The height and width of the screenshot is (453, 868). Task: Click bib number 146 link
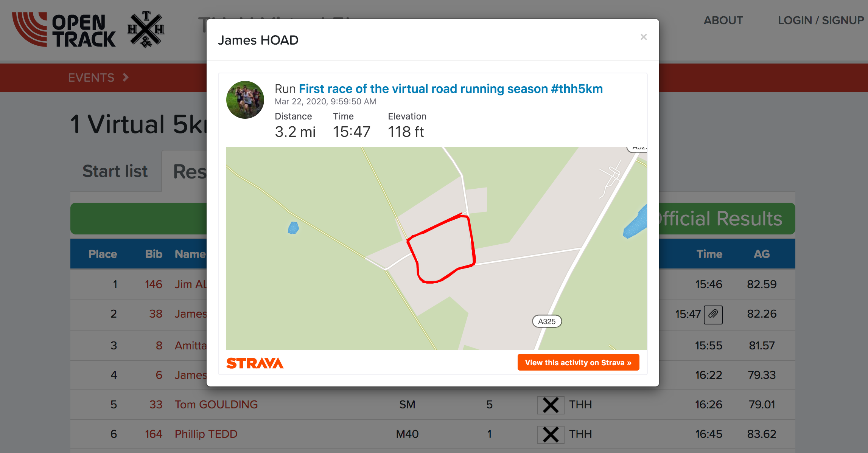pyautogui.click(x=153, y=284)
